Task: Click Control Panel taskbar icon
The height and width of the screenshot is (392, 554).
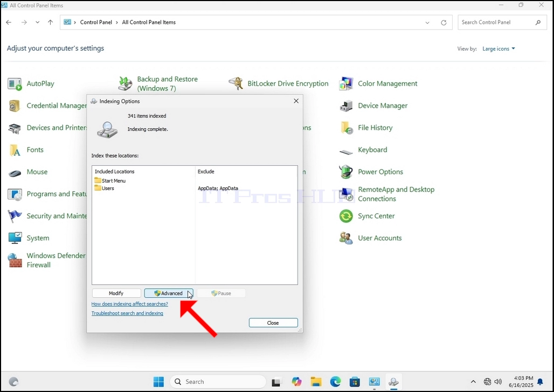Action: tap(374, 382)
